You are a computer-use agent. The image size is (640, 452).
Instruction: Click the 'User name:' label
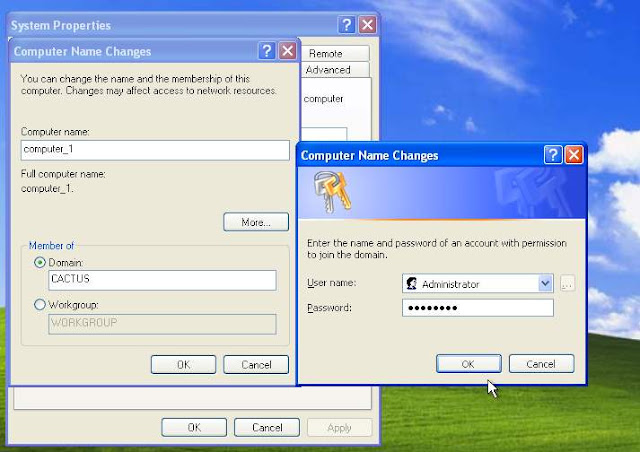pyautogui.click(x=331, y=283)
